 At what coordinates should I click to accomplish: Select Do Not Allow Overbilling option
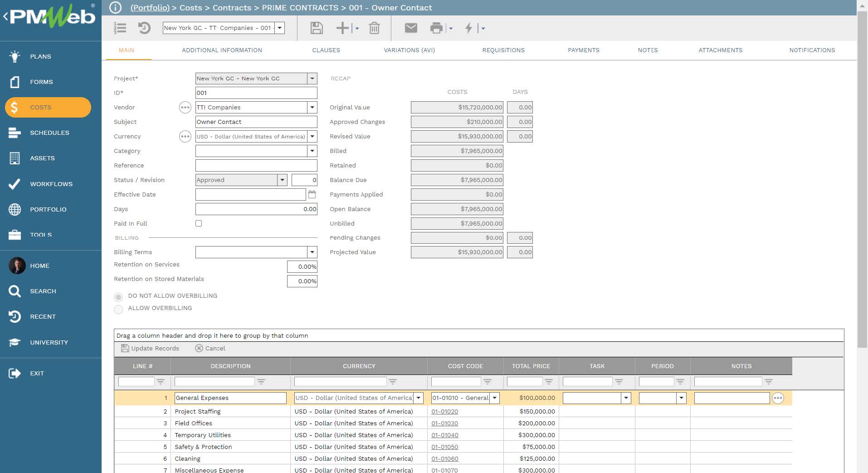pyautogui.click(x=118, y=297)
